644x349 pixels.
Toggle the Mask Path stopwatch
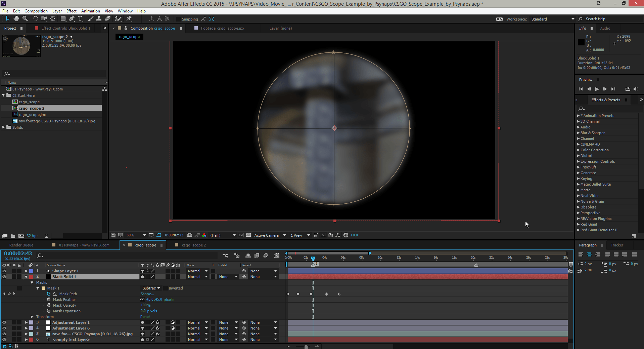pos(49,294)
